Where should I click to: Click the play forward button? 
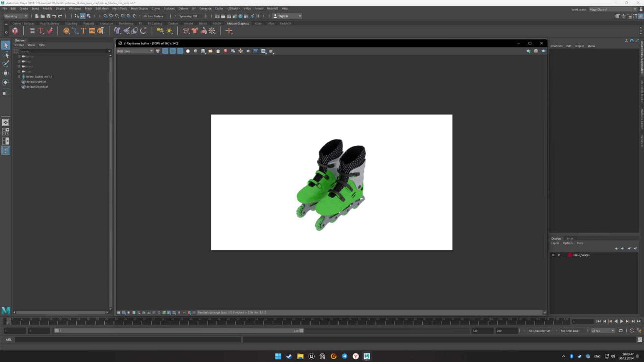click(622, 321)
